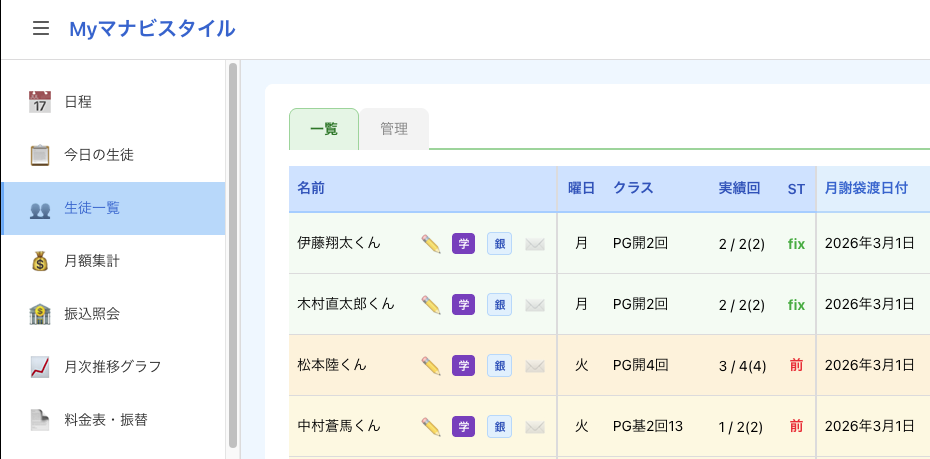This screenshot has height=459, width=930.
Task: Click the envelope mail icon for 中村蒼馬くん
Action: pyautogui.click(x=535, y=426)
